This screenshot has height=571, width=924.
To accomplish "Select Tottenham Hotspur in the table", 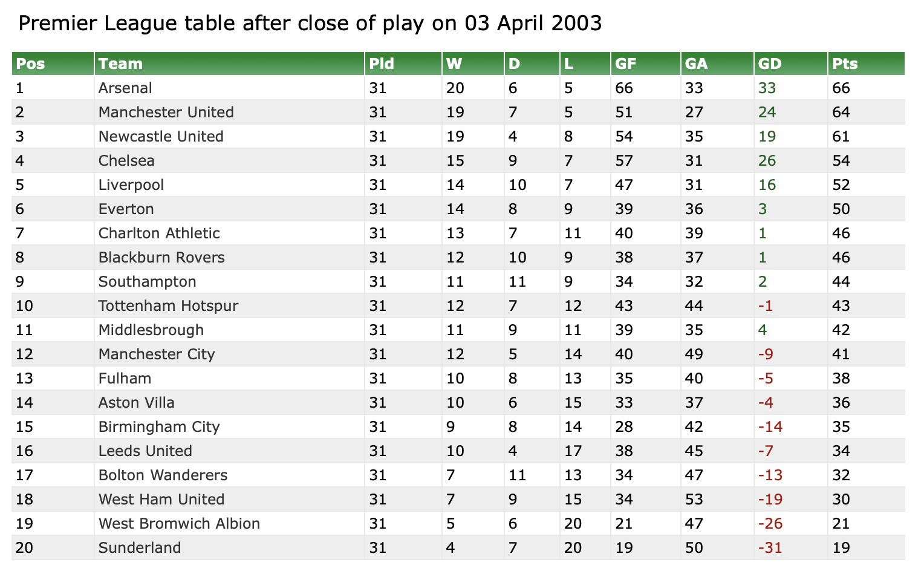I will (x=168, y=306).
